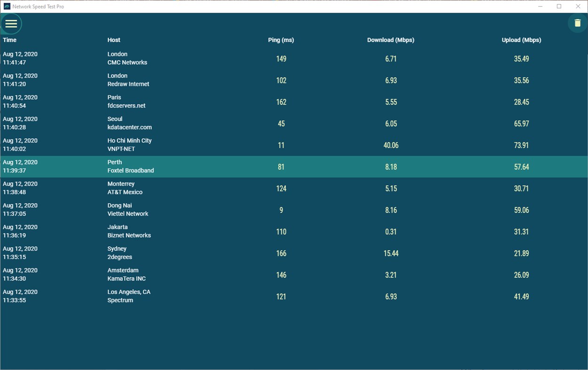The width and height of the screenshot is (588, 370).
Task: Sort results by the Upload (Mbps) column
Action: pos(521,40)
